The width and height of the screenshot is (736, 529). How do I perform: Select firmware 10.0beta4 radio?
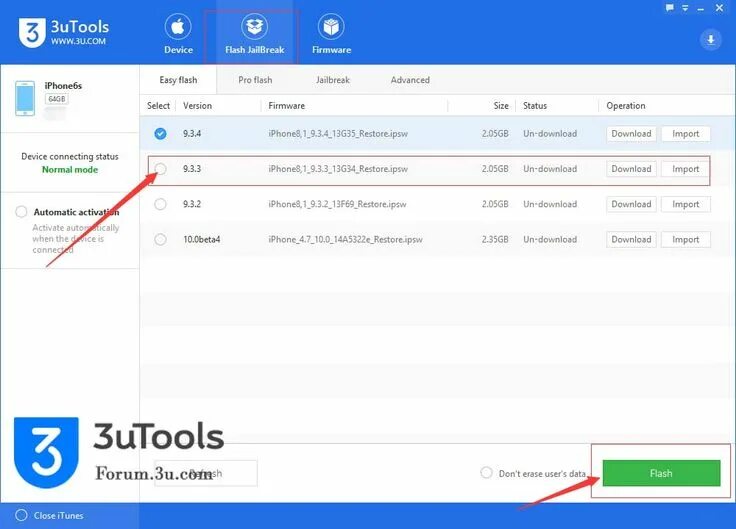click(160, 239)
